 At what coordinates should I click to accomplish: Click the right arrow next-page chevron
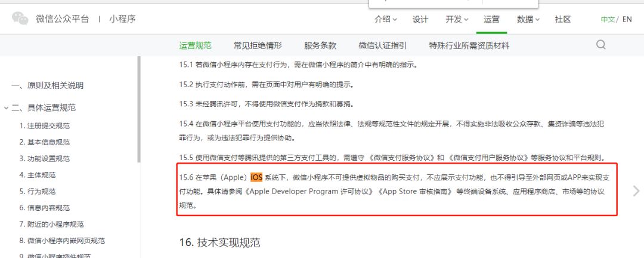(x=636, y=191)
